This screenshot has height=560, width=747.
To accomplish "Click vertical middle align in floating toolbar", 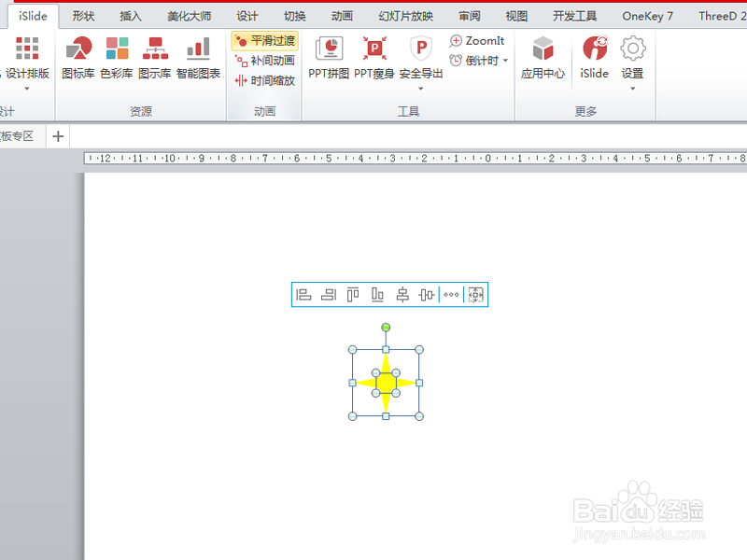I will pyautogui.click(x=427, y=295).
